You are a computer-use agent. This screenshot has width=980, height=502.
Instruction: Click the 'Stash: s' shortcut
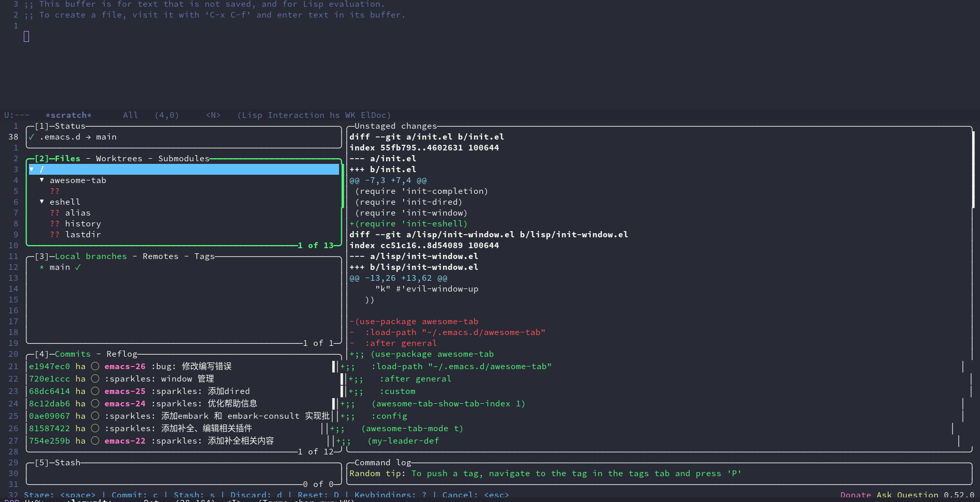click(x=194, y=495)
